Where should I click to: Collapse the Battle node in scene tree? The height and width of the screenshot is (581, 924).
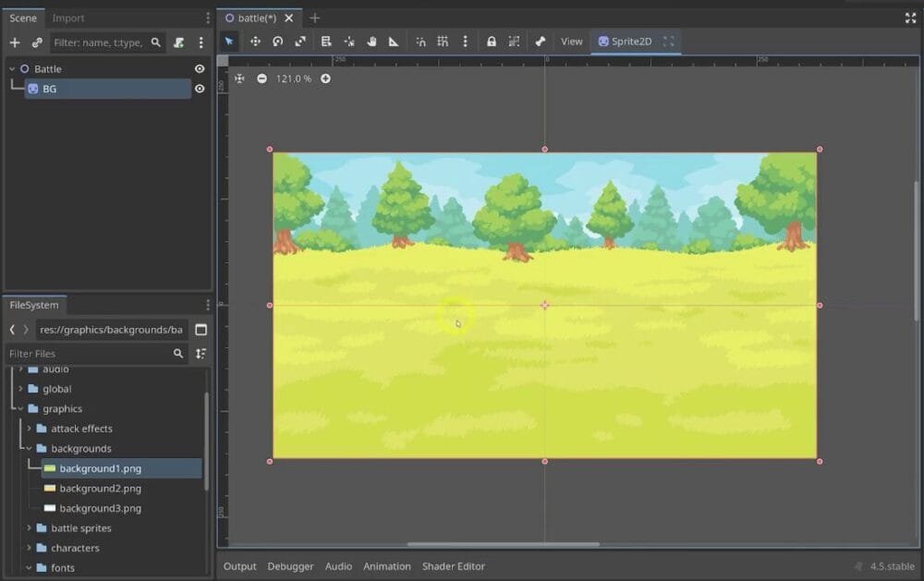12,69
